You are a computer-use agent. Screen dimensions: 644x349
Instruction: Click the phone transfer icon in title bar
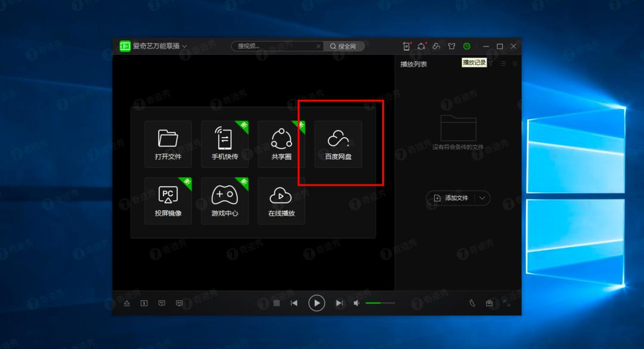coord(406,46)
